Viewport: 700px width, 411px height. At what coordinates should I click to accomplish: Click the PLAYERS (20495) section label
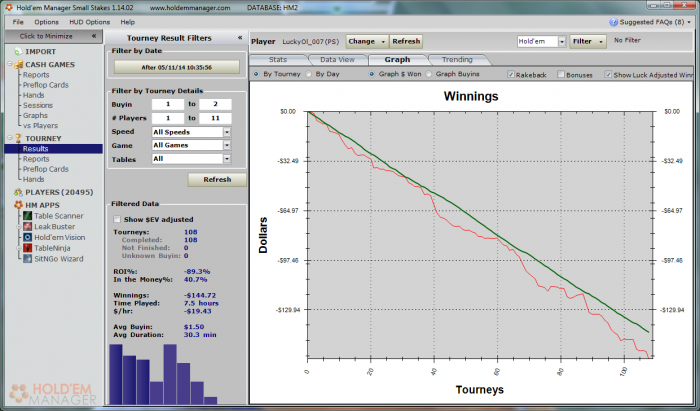59,192
